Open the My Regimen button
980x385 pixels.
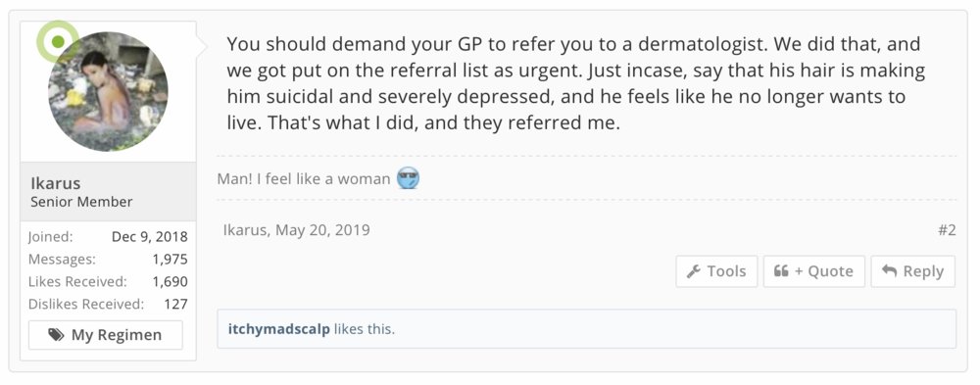pos(106,335)
